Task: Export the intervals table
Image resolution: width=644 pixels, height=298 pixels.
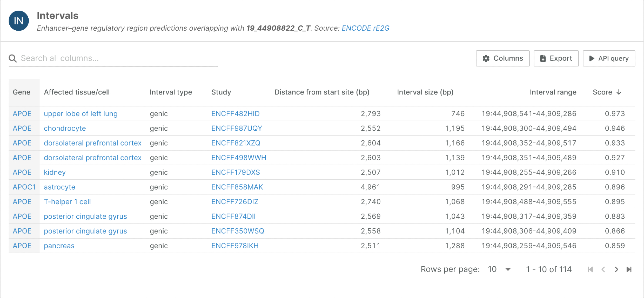Action: click(x=556, y=58)
